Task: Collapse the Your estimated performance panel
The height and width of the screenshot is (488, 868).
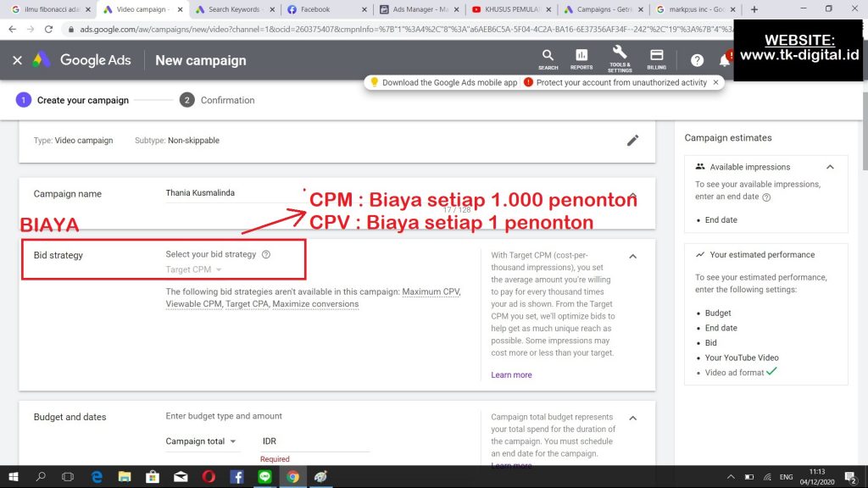Action: (x=830, y=254)
